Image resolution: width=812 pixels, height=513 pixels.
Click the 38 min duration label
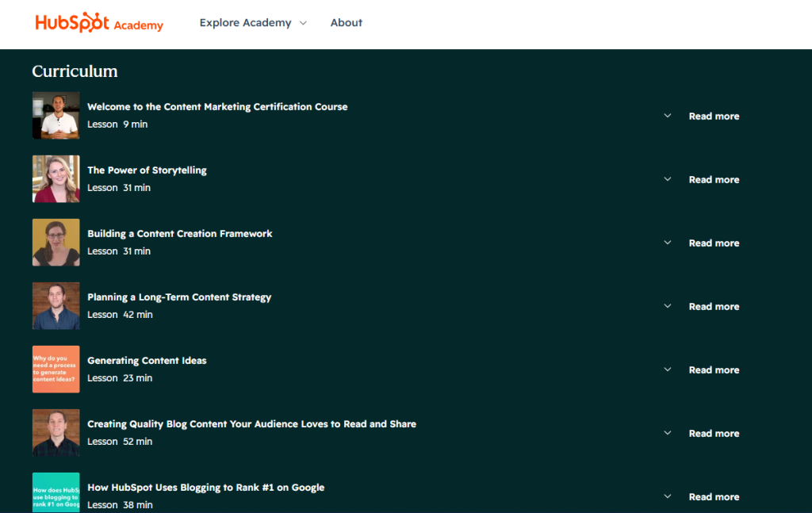click(138, 505)
